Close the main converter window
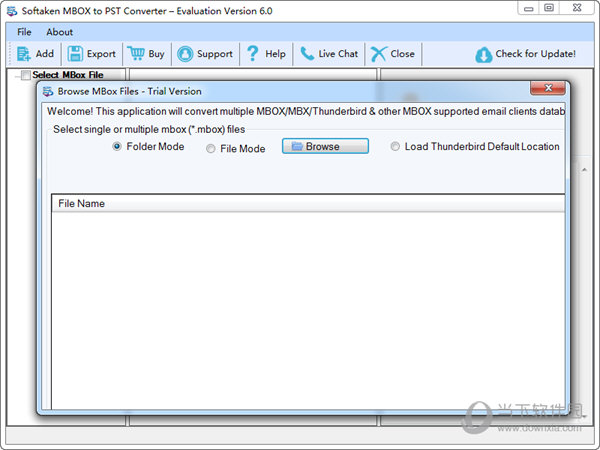Viewport: 600px width, 450px height. click(x=577, y=8)
